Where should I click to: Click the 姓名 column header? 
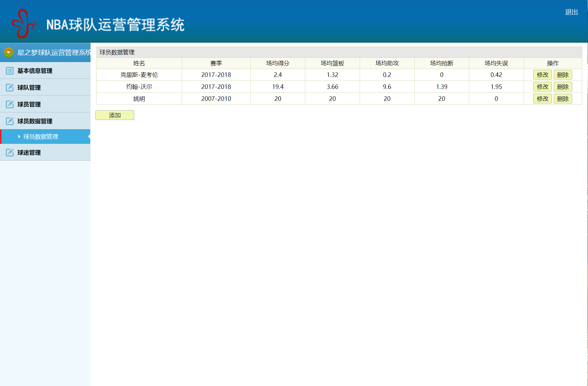[x=139, y=63]
